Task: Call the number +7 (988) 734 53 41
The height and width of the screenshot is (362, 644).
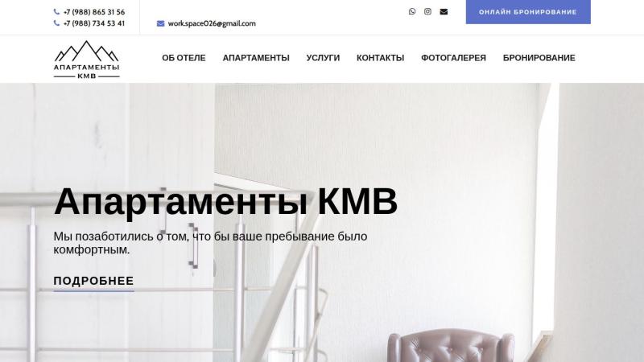Action: pos(94,23)
